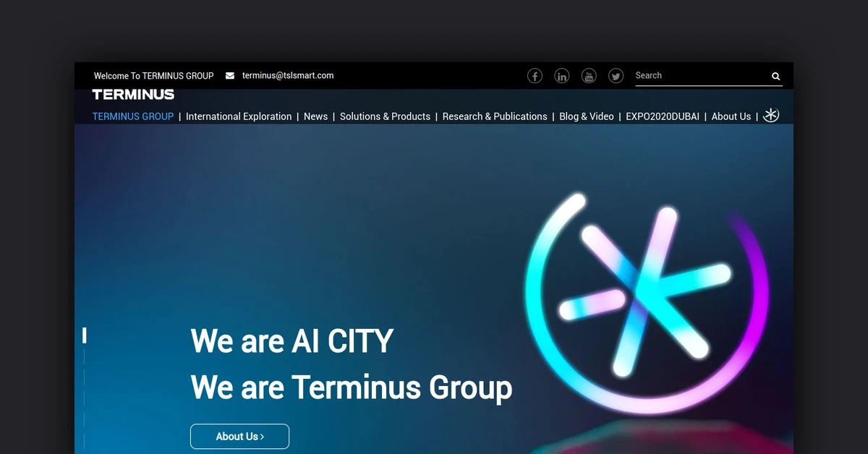Click the search magnifier icon
Screen dimensions: 868x454
775,76
